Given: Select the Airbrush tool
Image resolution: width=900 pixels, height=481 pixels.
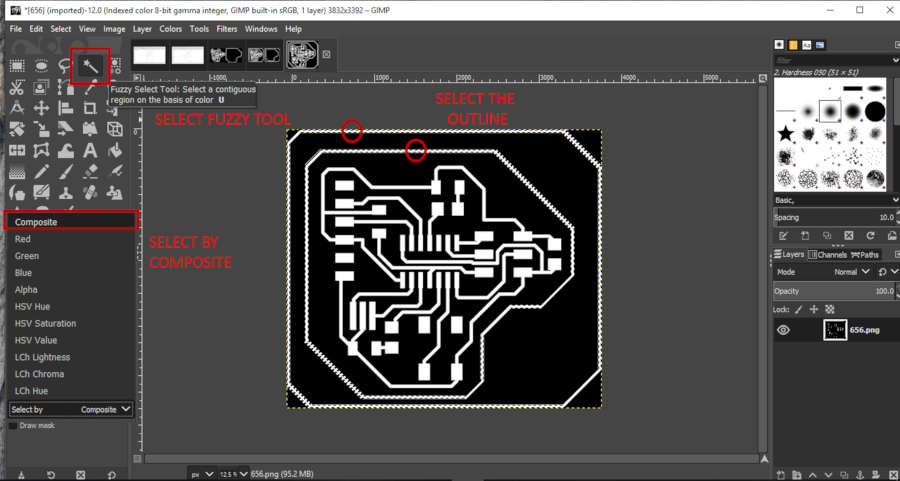Looking at the screenshot, I should coord(115,172).
